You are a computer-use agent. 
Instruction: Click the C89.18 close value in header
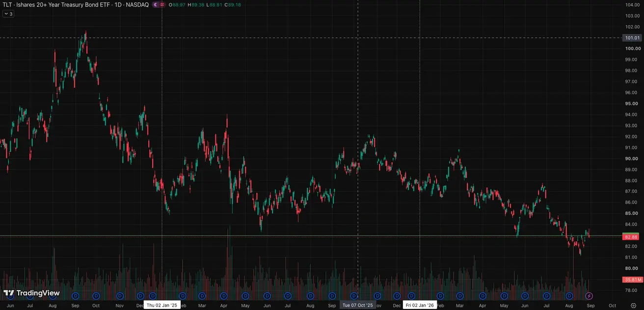click(x=233, y=4)
